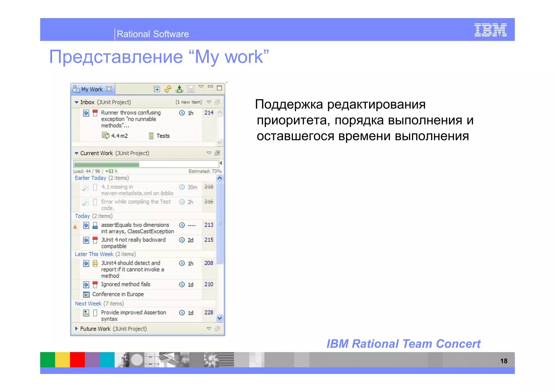This screenshot has height=392, width=555.
Task: Click Future Work open-in-editor icon
Action: 217,329
